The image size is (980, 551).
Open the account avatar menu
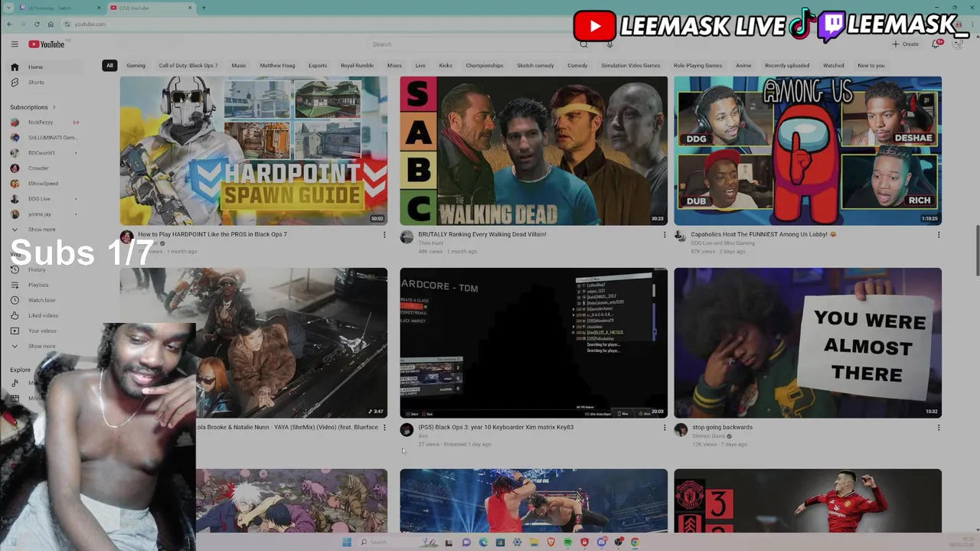click(957, 44)
